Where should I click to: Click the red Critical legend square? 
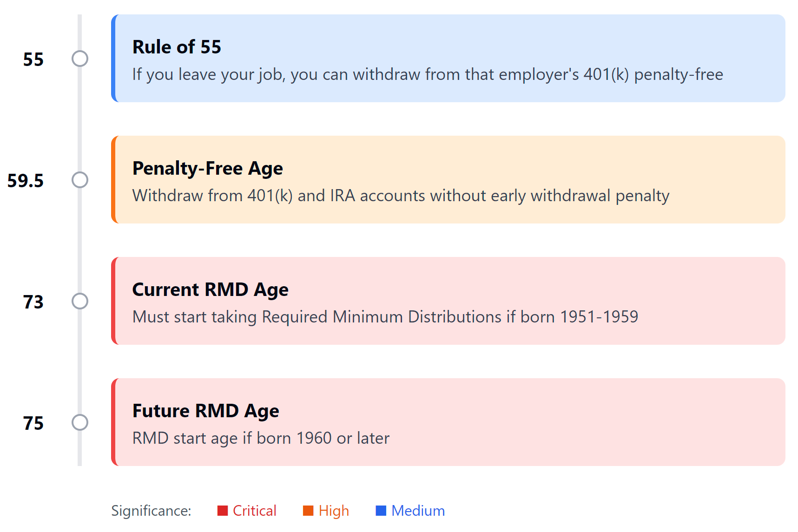(223, 511)
